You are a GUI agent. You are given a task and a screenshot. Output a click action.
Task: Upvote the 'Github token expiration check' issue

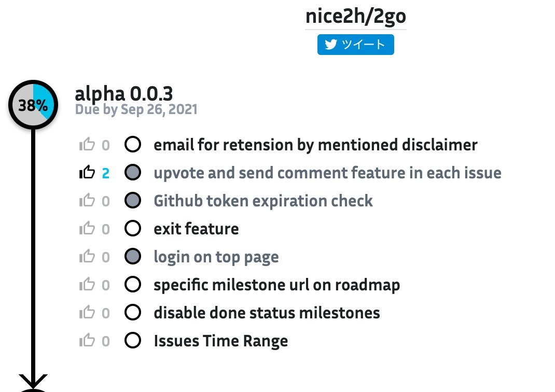pos(87,201)
